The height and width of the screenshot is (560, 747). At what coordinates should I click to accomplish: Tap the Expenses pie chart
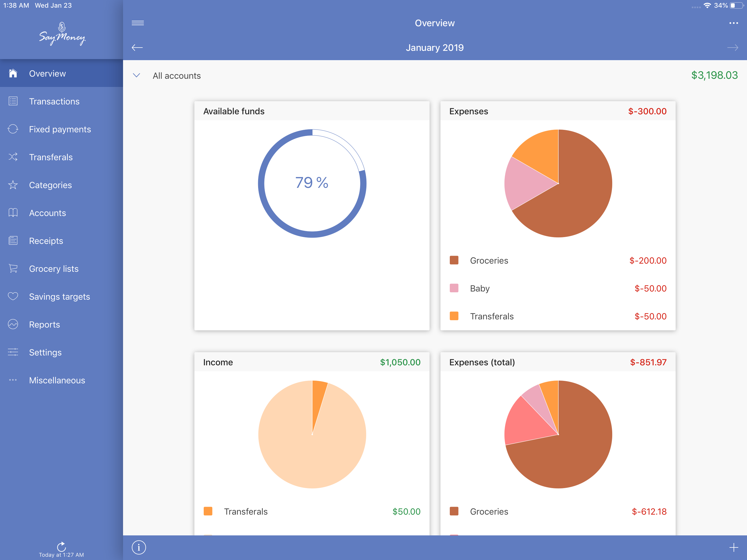click(558, 183)
